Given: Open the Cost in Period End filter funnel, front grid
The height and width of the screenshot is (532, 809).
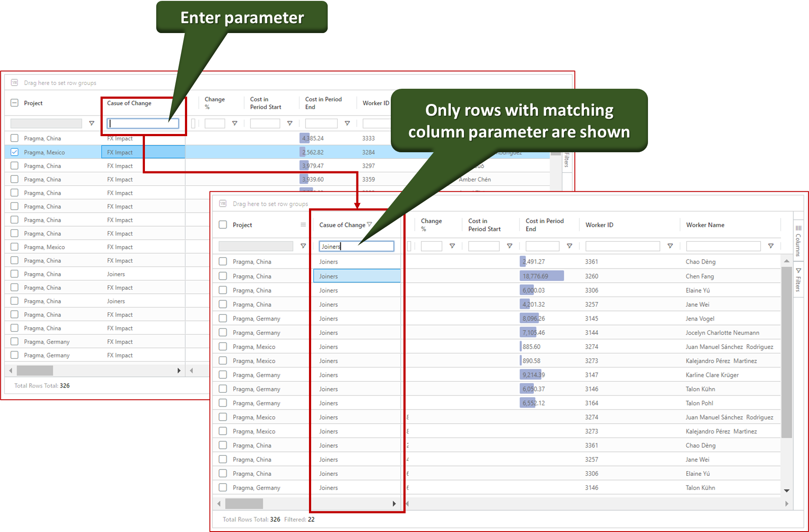Looking at the screenshot, I should [x=569, y=246].
